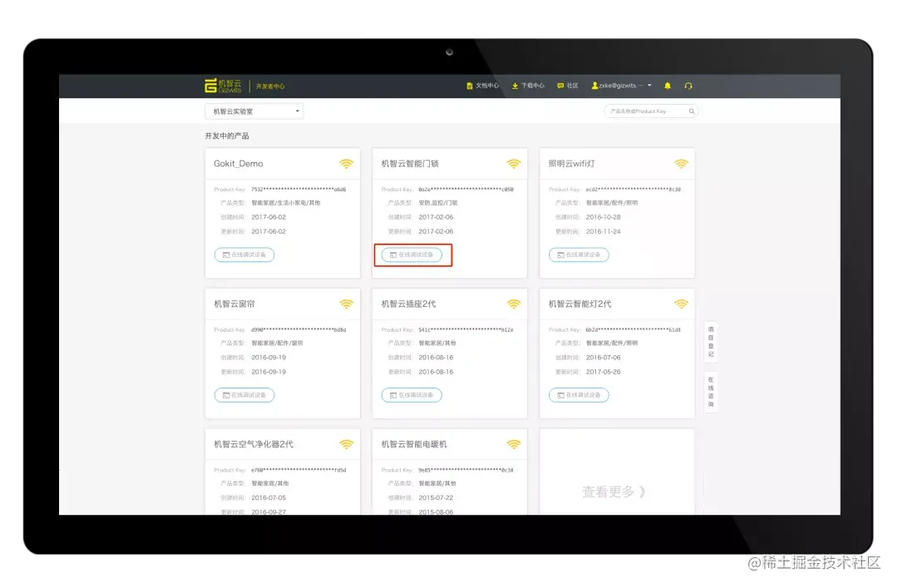Click the wifi icon on 机智云智能电暖机 card
This screenshot has height=588, width=898.
tap(514, 445)
